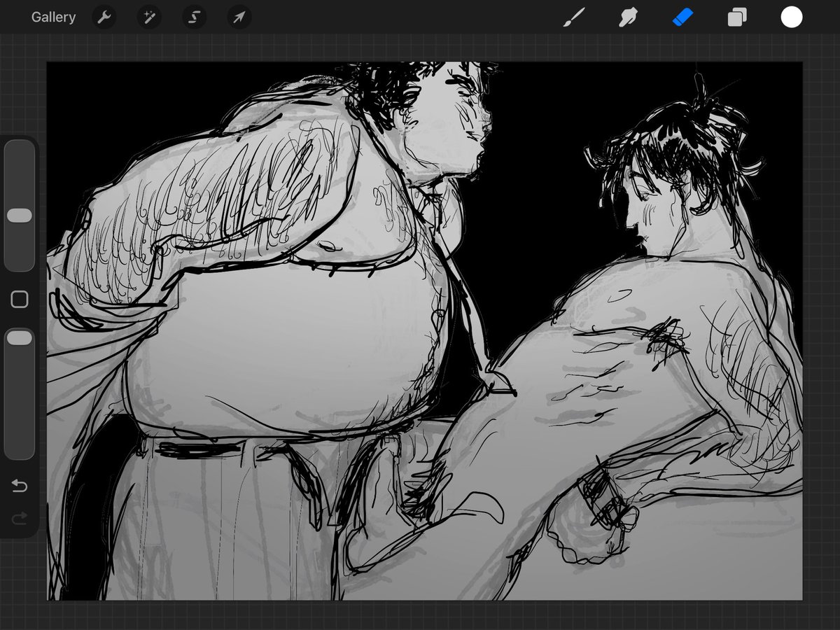Open the Gallery view
This screenshot has width=840, height=630.
53,17
